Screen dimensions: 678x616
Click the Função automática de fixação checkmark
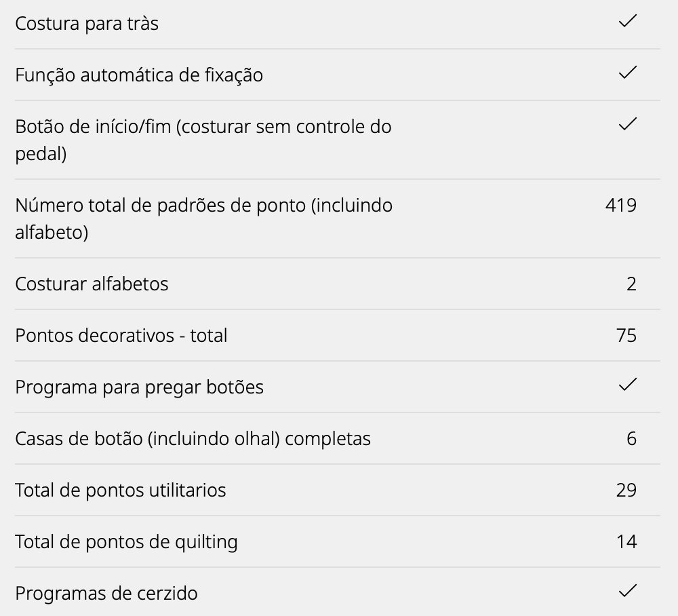[x=628, y=73]
